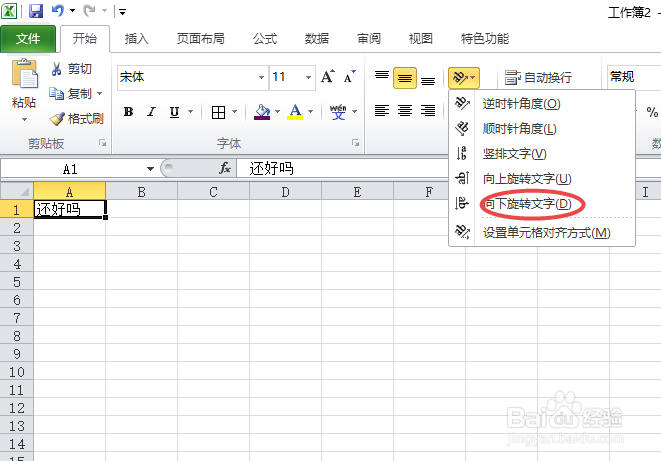The height and width of the screenshot is (461, 661).
Task: Toggle Center horizontal alignment
Action: [405, 111]
